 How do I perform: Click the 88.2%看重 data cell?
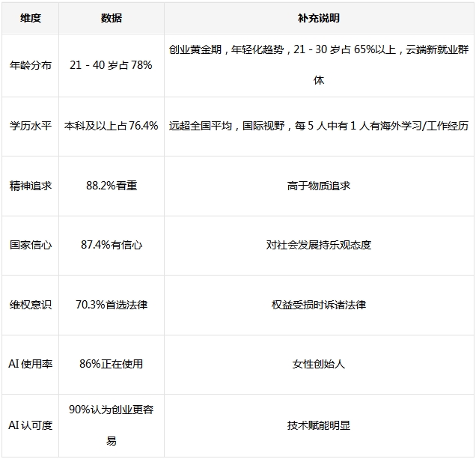pos(111,186)
